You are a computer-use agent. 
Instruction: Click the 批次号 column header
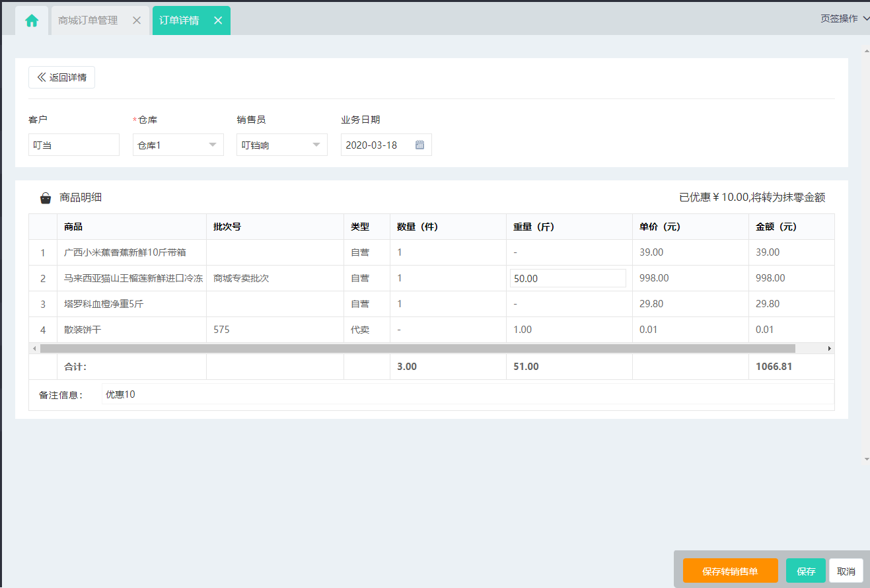pos(275,227)
